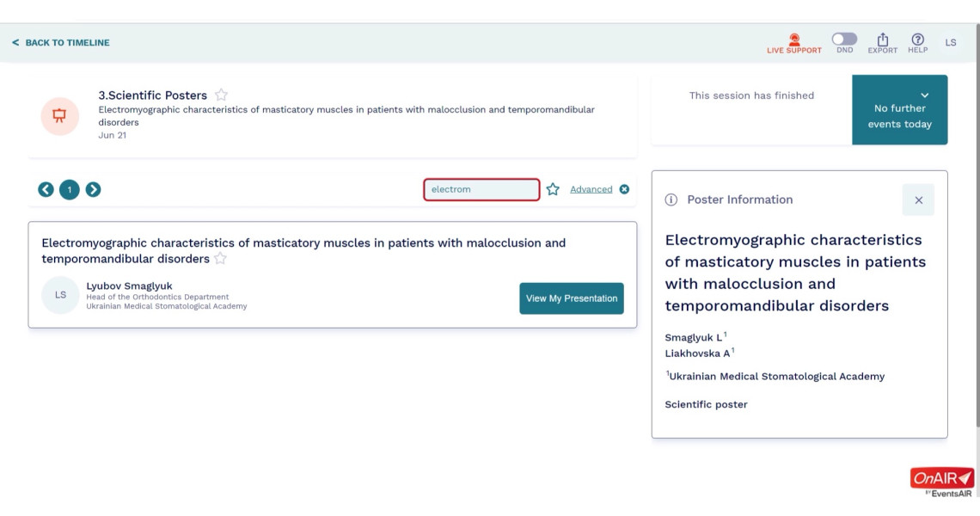Click the Poster Information info icon
Screen dimensions: 980x516
671,200
